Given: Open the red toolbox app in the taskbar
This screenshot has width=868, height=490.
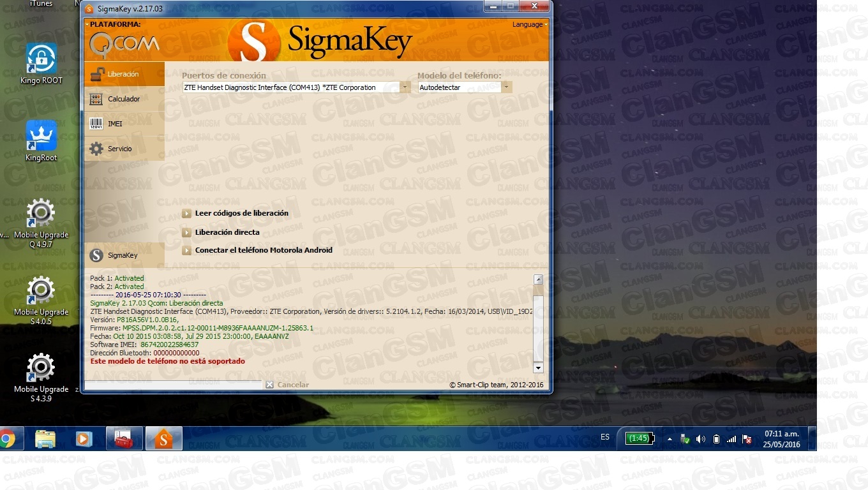Looking at the screenshot, I should [x=124, y=438].
